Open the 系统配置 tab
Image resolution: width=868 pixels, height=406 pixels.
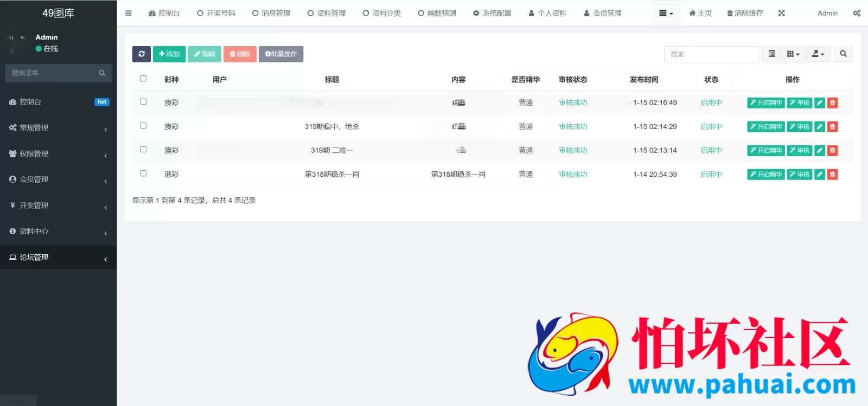click(492, 13)
